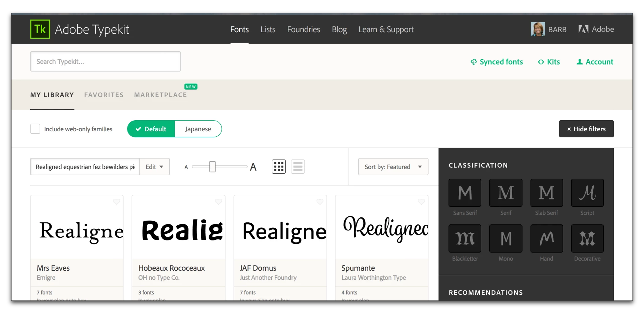Screen dimensions: 644x314
Task: Select the Default language toggle
Action: point(151,129)
